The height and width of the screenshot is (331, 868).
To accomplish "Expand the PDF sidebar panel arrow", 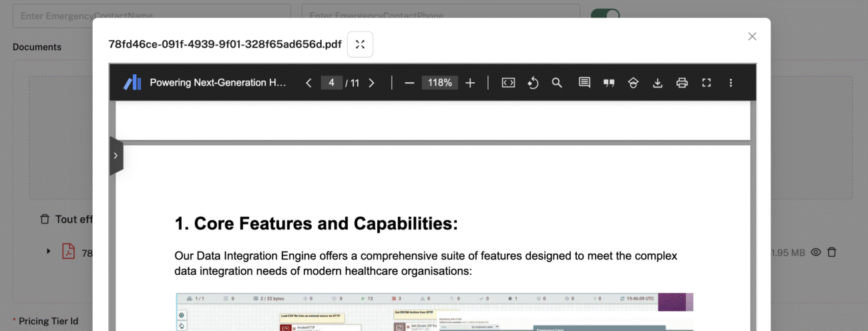I will pyautogui.click(x=116, y=156).
